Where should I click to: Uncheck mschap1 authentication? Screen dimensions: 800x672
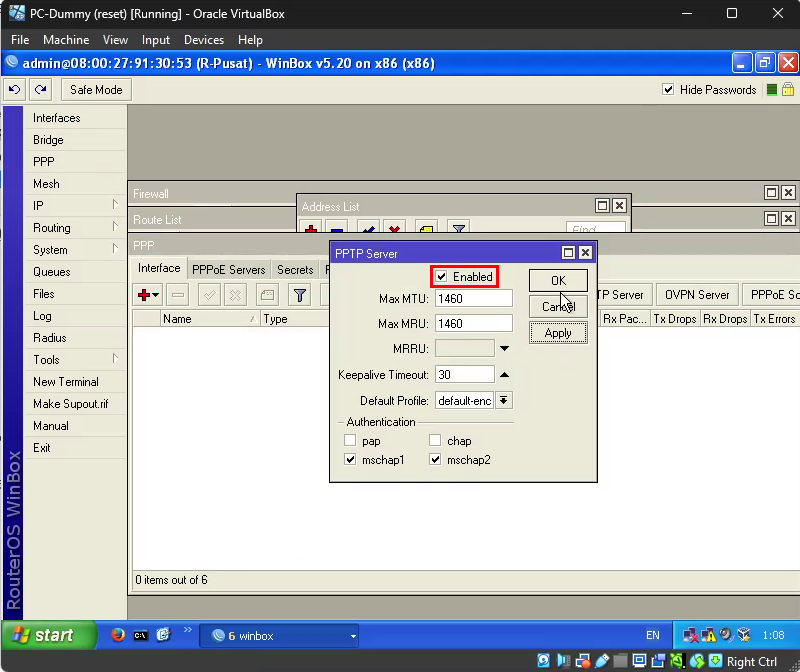[350, 459]
